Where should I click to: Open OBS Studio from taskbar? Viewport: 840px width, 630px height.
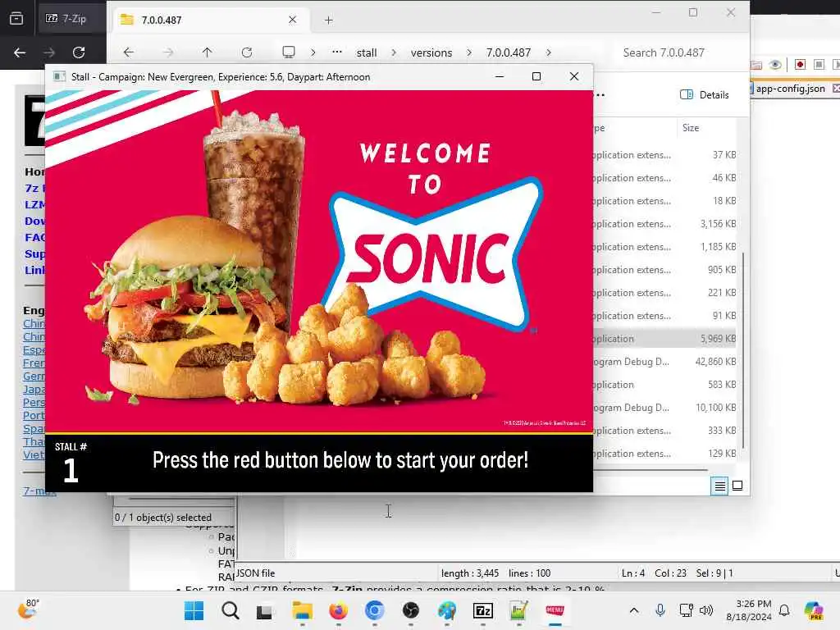(x=410, y=610)
